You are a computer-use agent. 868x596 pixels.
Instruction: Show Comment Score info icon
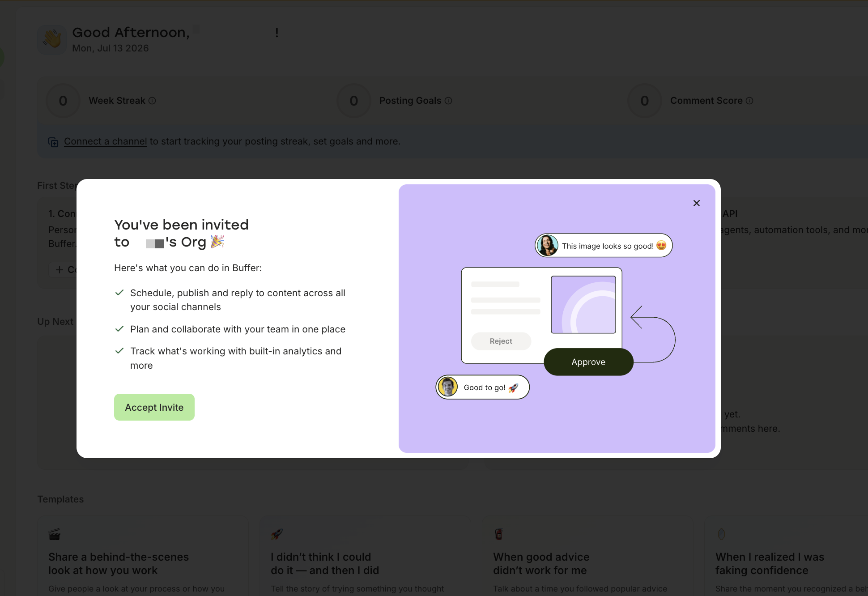coord(749,101)
